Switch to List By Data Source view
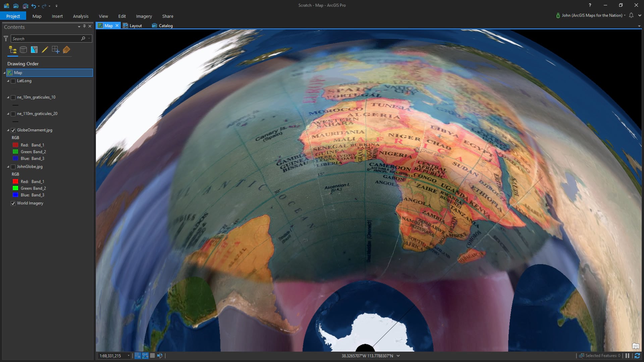 coord(23,50)
